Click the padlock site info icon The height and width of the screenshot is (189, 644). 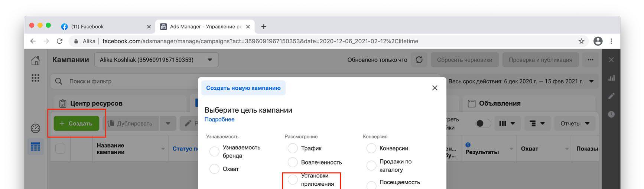coord(76,41)
